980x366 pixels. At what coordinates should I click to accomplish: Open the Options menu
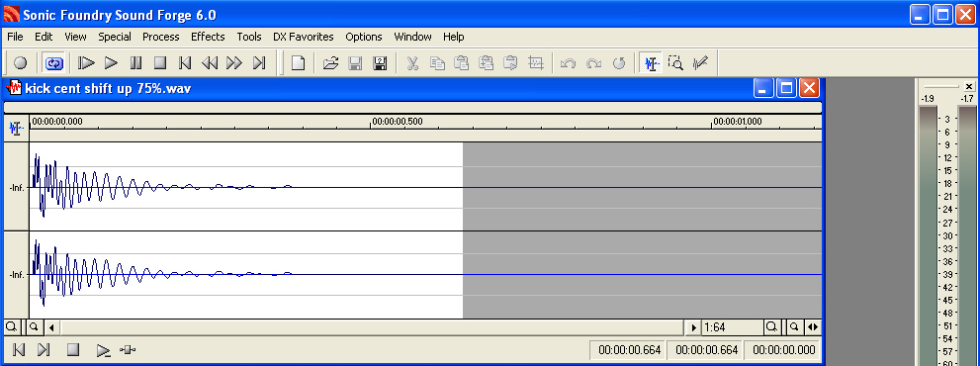[364, 37]
